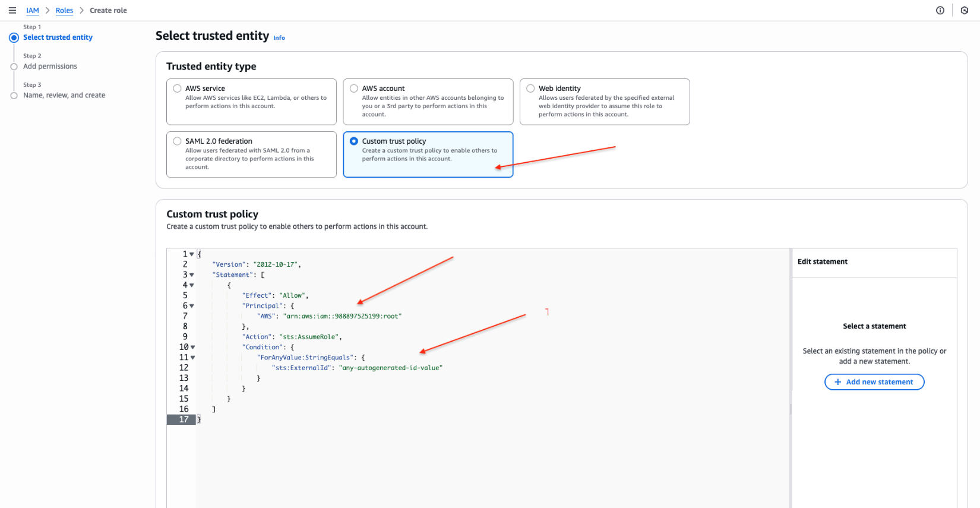Select AWS account radio option
980x508 pixels.
coord(354,89)
